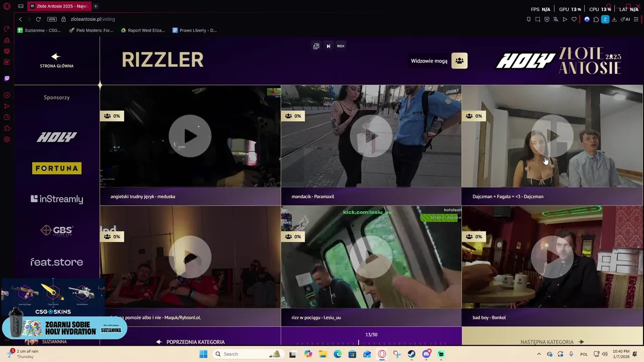Click the skip-next icon in video overlay

(328, 46)
